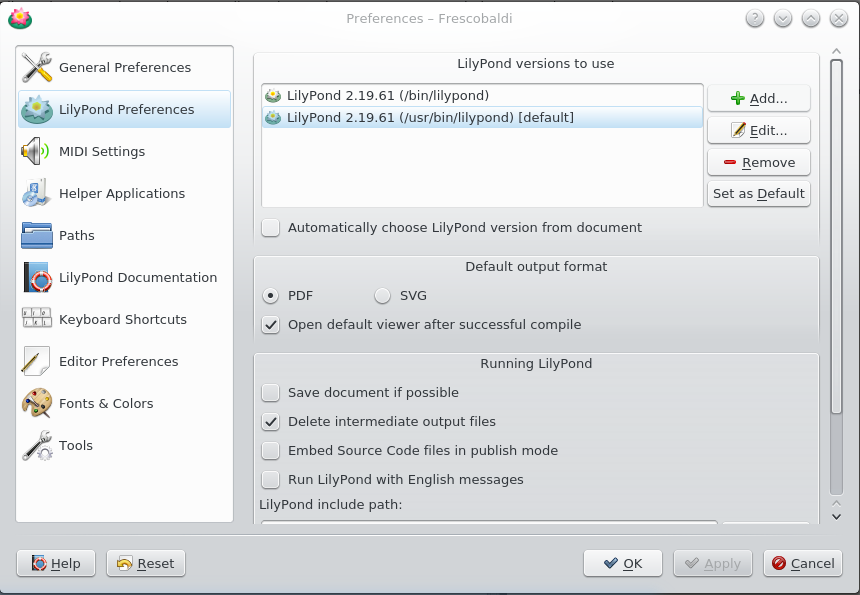Click the General Preferences wrench-screwdriver icon
Screen dimensions: 860x595
[37, 67]
